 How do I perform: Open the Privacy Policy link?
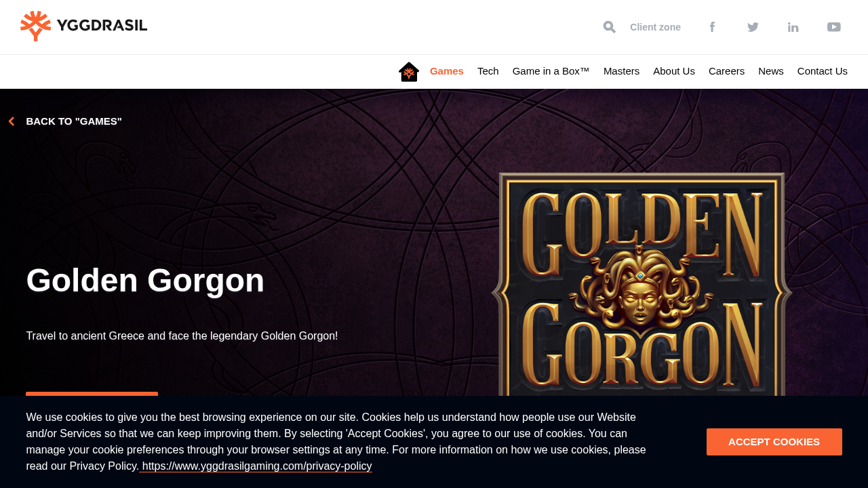tap(256, 465)
